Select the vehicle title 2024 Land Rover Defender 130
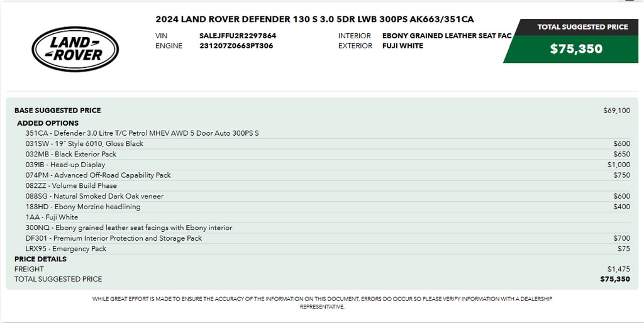The height and width of the screenshot is (323, 644). tap(314, 19)
